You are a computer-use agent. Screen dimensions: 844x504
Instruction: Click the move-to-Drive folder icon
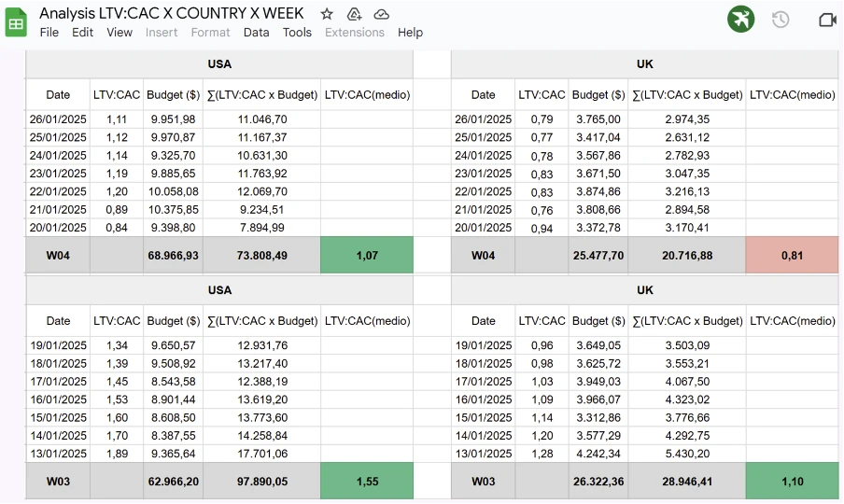(x=354, y=14)
